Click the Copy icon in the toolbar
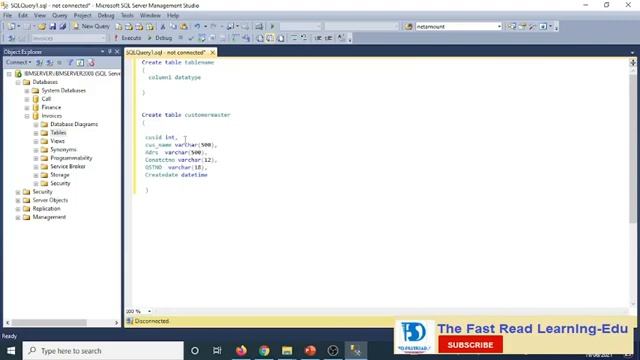The width and height of the screenshot is (640, 360). (x=173, y=27)
